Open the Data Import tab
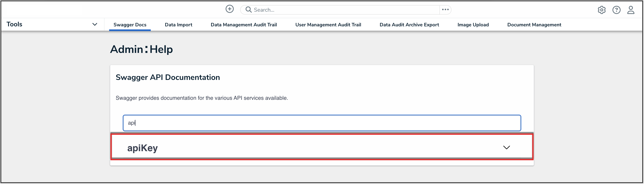The width and height of the screenshot is (644, 184). click(x=178, y=25)
